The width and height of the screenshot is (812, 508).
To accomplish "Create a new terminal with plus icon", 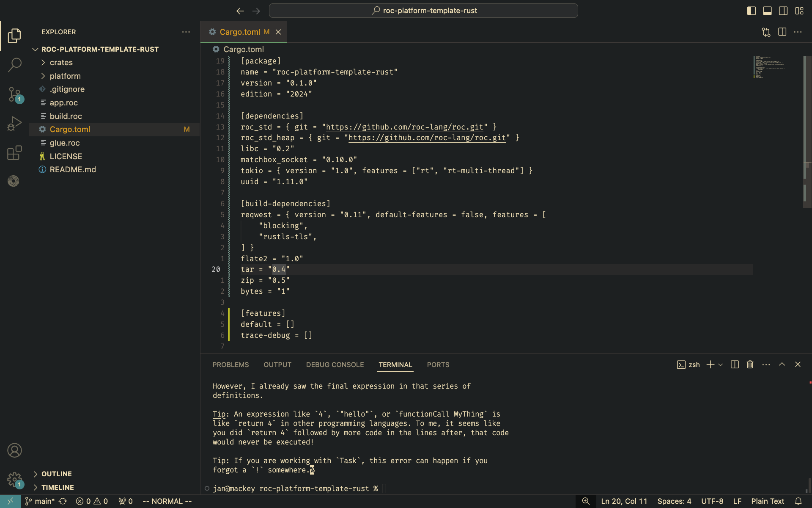I will click(710, 365).
